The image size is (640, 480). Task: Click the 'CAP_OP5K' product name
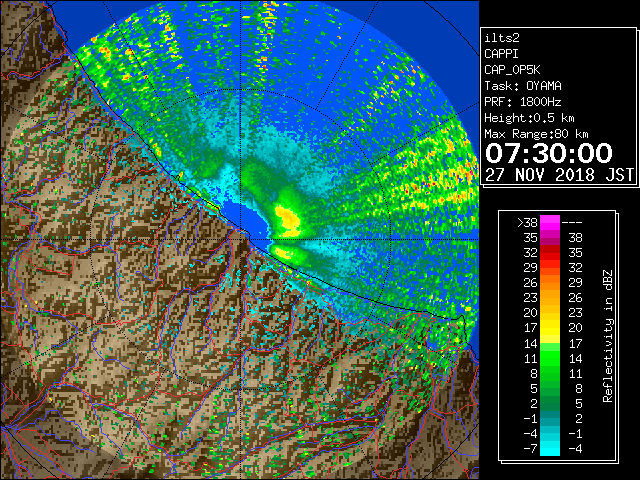tap(512, 70)
